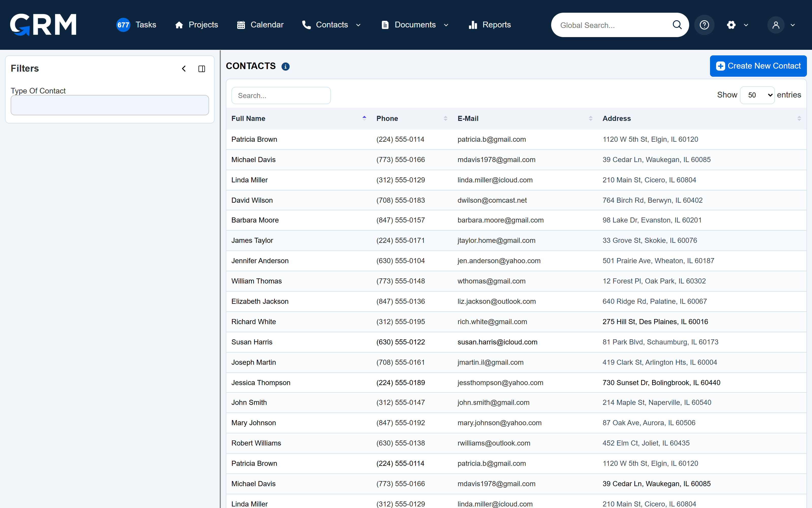Expand the settings dropdown chevron
Image resolution: width=812 pixels, height=508 pixels.
(x=746, y=25)
